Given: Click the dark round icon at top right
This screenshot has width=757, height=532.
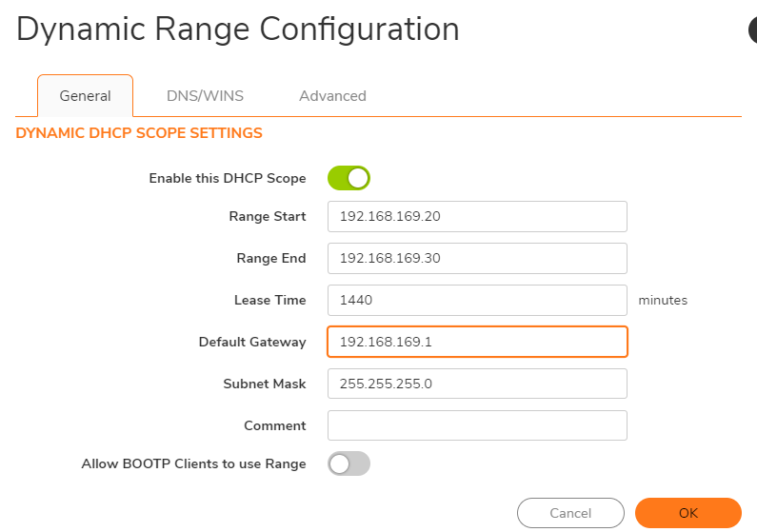Looking at the screenshot, I should (x=752, y=30).
